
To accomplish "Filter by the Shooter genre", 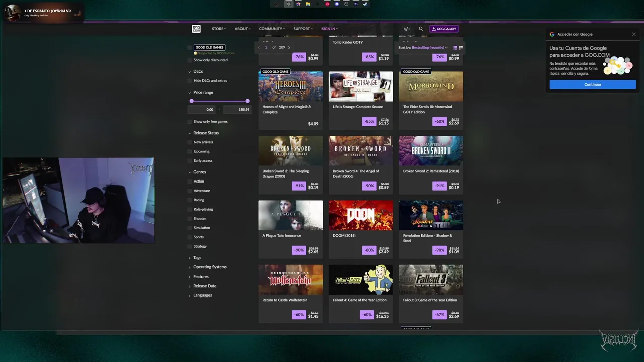I will (x=190, y=219).
